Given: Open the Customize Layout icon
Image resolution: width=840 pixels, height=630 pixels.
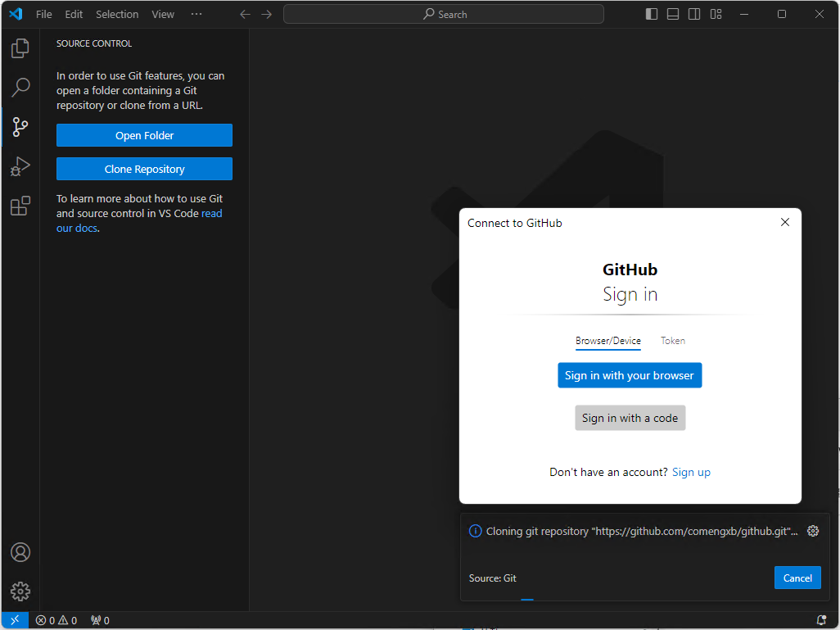Looking at the screenshot, I should point(716,14).
